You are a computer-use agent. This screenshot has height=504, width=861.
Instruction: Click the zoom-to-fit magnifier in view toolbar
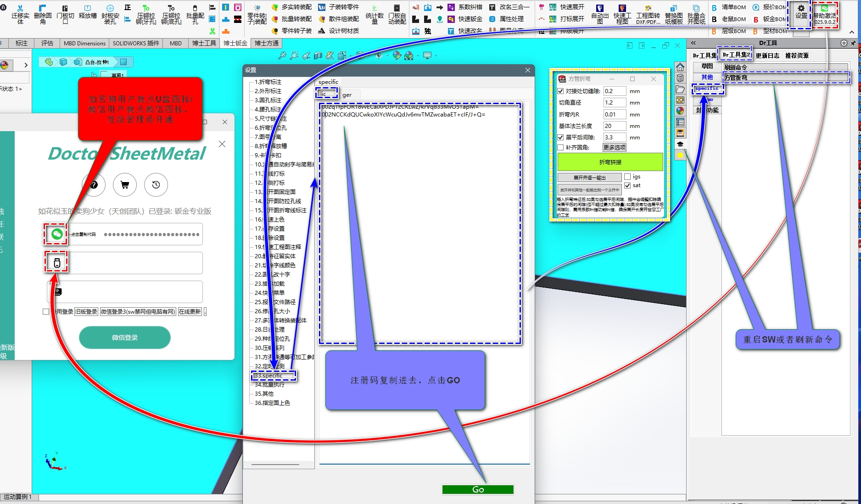point(282,55)
